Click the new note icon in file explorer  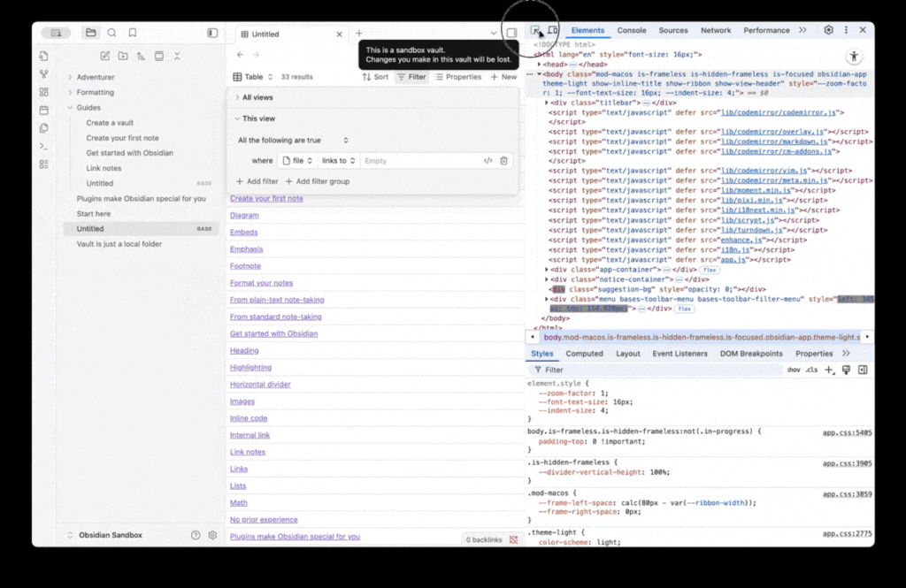[x=105, y=56]
